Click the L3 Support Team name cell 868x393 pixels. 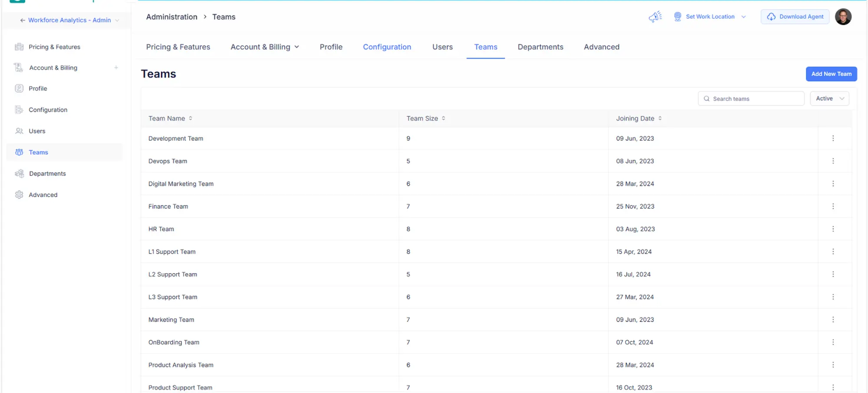pos(173,297)
